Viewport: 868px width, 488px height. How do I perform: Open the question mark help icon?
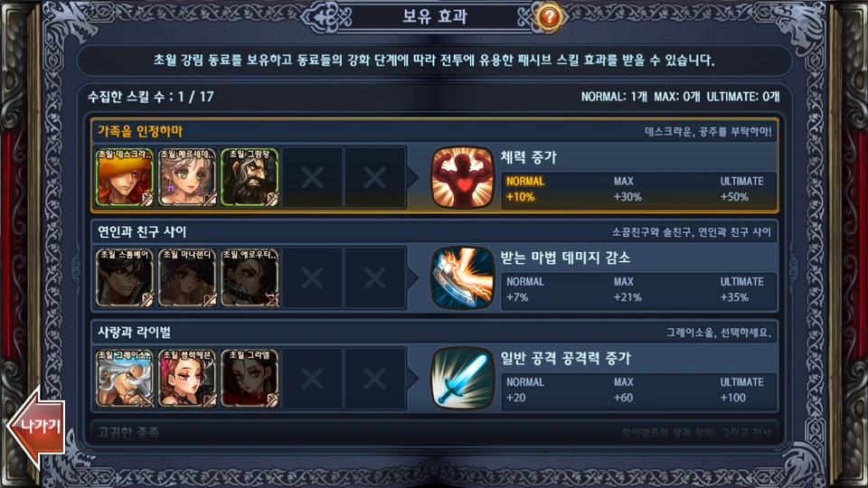tap(549, 16)
